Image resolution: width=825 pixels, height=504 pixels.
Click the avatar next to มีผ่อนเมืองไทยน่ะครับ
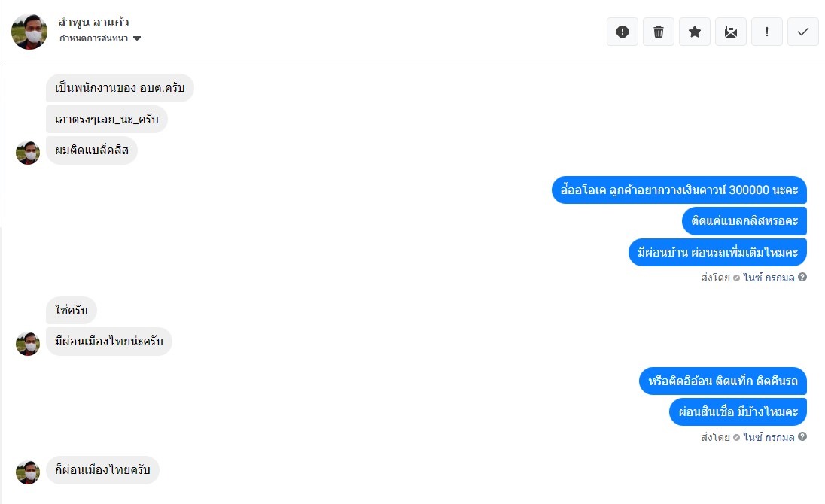click(28, 343)
